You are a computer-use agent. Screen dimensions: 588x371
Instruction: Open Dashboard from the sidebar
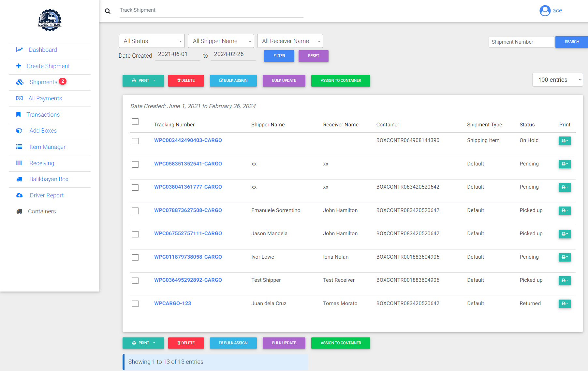43,50
